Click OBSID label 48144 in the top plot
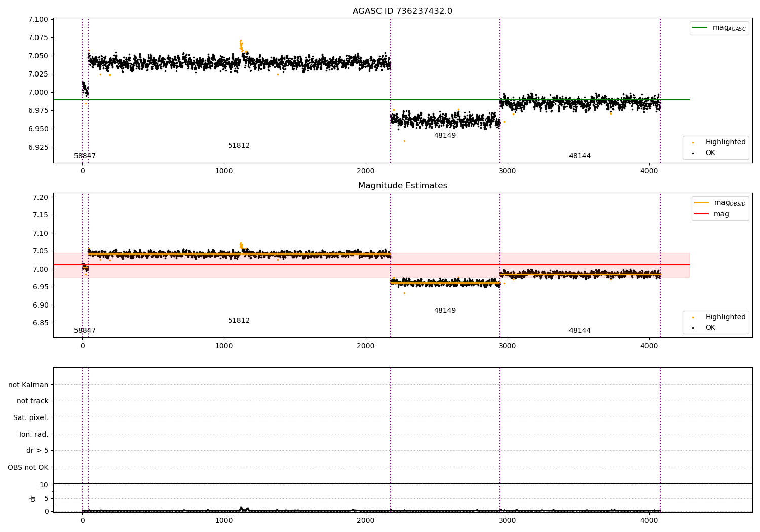The image size is (760, 532). pyautogui.click(x=580, y=156)
